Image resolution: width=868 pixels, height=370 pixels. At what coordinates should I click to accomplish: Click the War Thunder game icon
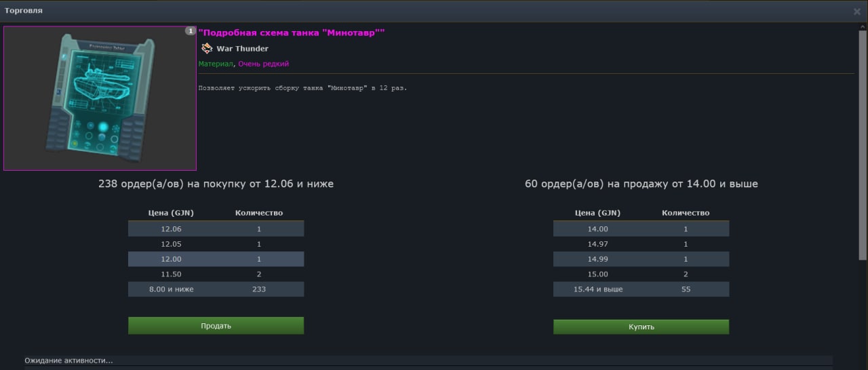coord(207,48)
